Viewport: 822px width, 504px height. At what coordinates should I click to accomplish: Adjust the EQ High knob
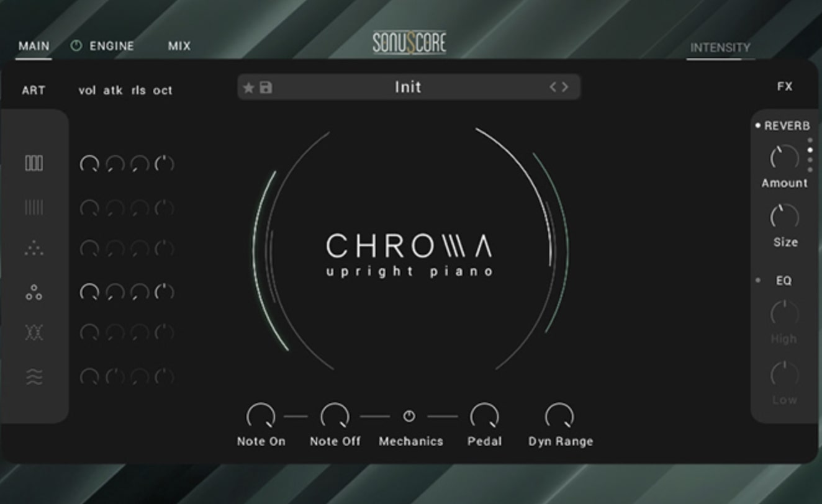pyautogui.click(x=785, y=313)
